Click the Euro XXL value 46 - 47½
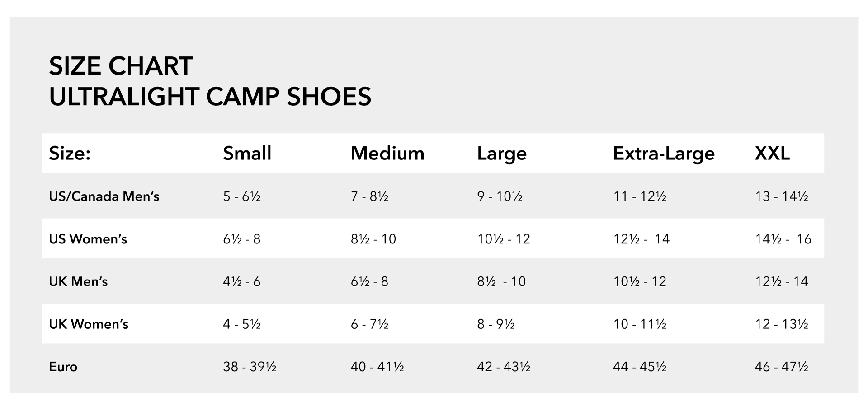868x411 pixels. click(781, 367)
